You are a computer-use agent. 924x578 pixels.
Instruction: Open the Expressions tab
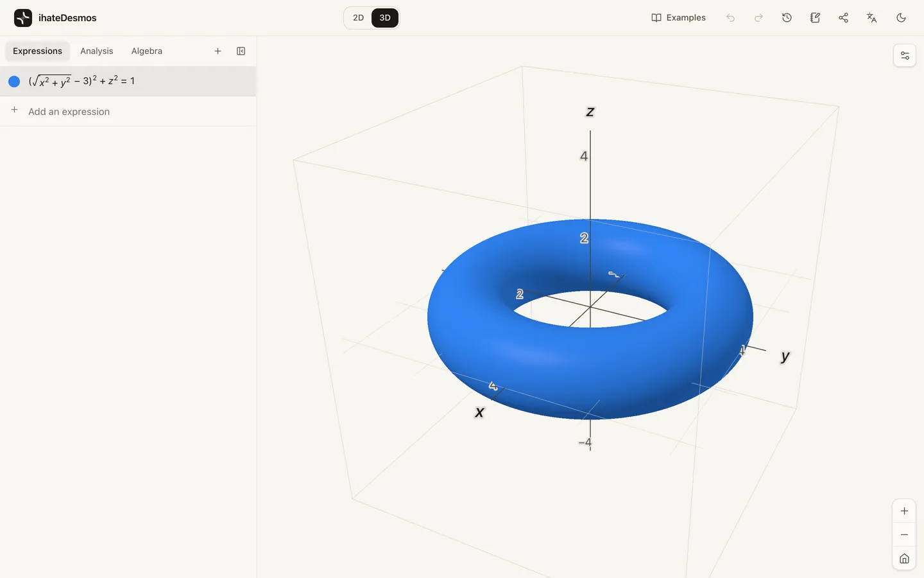pos(37,51)
